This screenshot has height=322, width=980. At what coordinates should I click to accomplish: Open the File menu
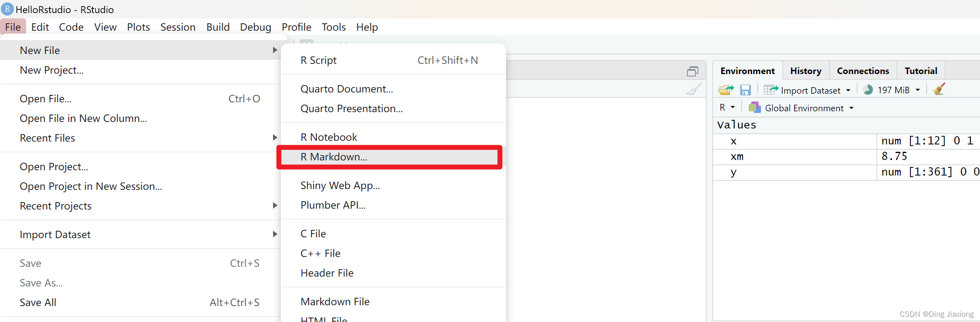point(13,27)
